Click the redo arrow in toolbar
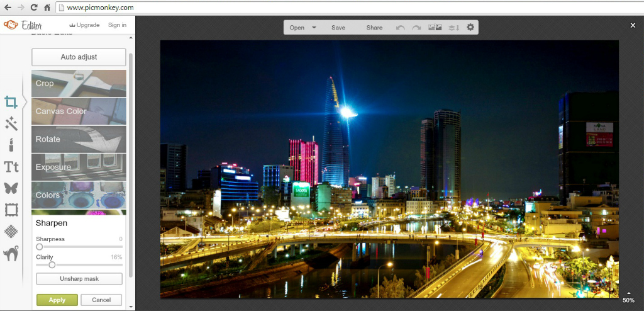The height and width of the screenshot is (311, 644). (x=416, y=28)
